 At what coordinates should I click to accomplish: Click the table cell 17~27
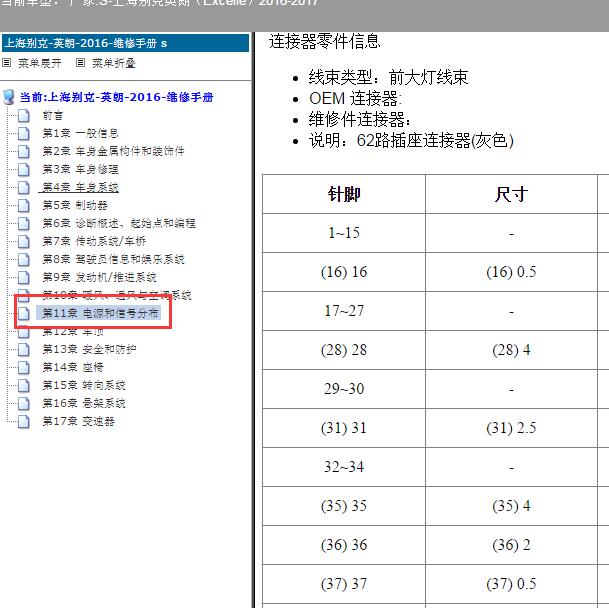(344, 311)
